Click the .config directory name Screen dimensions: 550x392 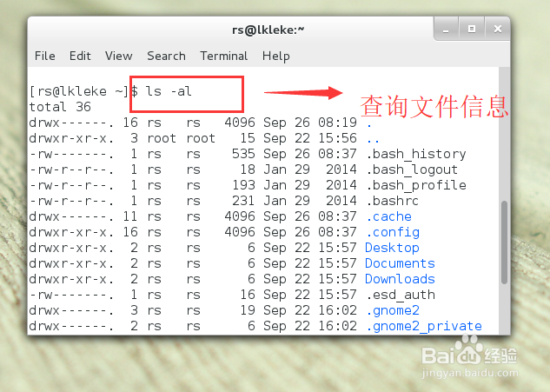pos(393,232)
